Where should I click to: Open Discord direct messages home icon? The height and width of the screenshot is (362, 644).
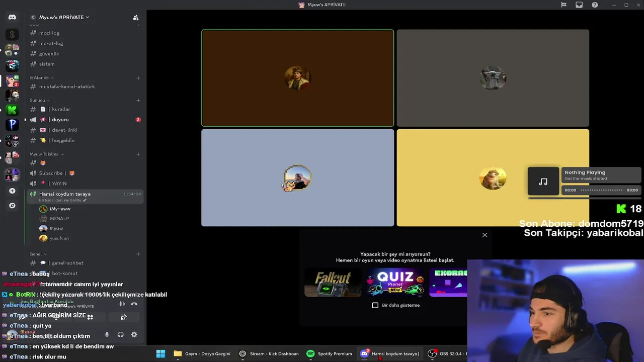12,17
